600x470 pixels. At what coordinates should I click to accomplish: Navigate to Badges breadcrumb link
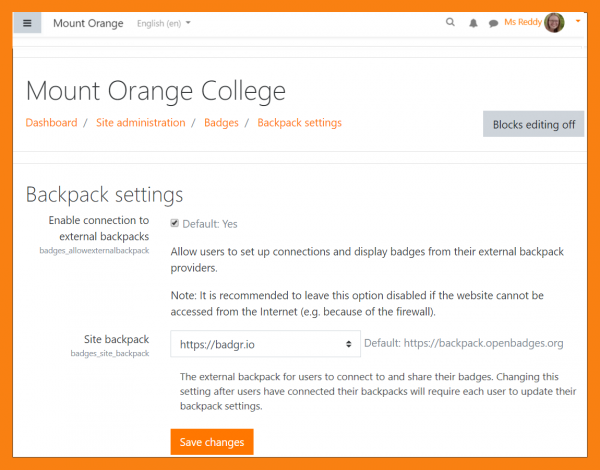tap(221, 123)
